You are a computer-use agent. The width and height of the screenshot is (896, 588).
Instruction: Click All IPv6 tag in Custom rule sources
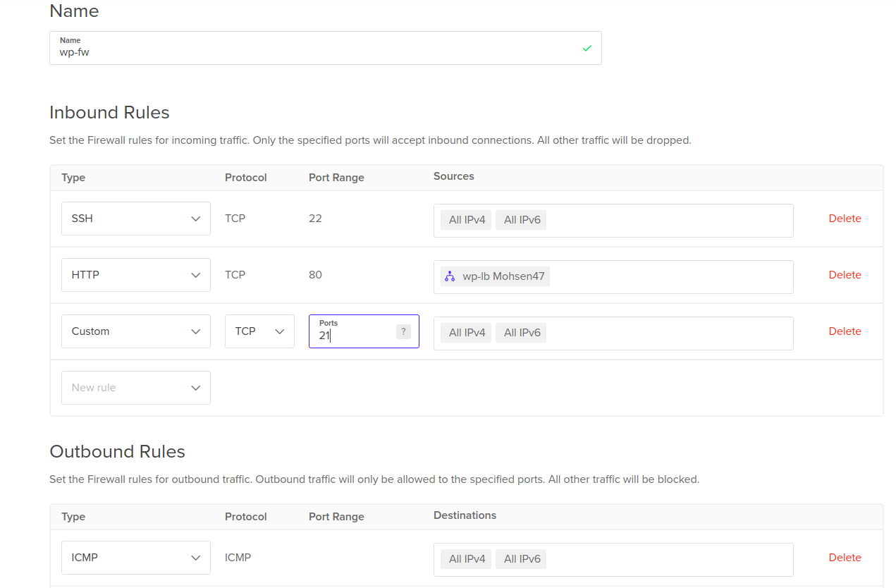(x=521, y=333)
